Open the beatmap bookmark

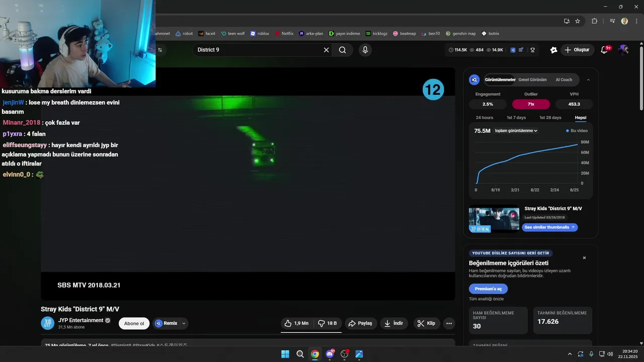405,34
